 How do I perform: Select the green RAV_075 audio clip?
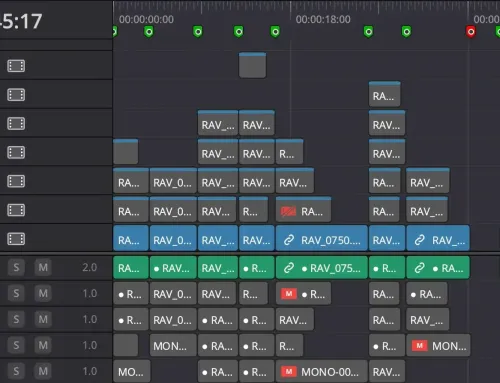[322, 268]
